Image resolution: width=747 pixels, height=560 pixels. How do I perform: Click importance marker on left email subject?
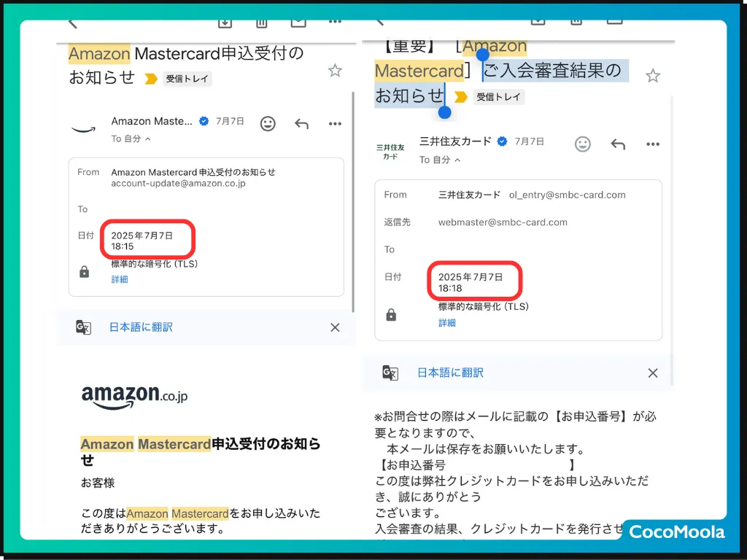click(x=151, y=79)
